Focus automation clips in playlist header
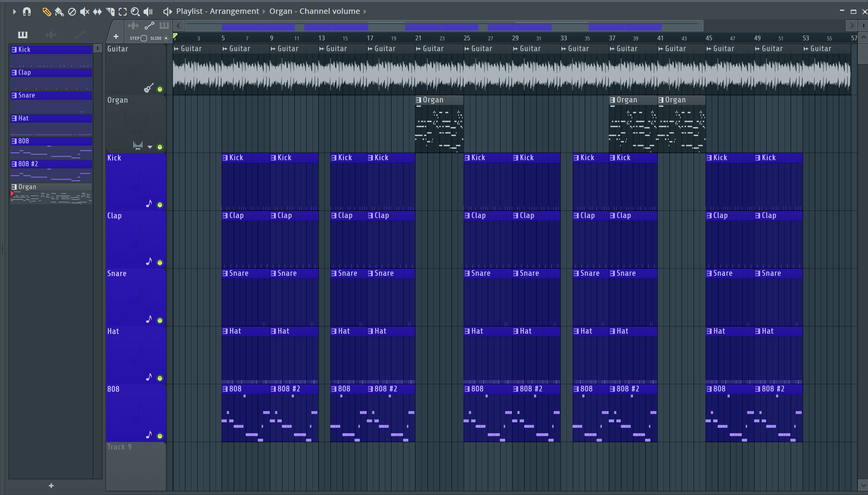Viewport: 868px width, 495px height. click(x=149, y=26)
